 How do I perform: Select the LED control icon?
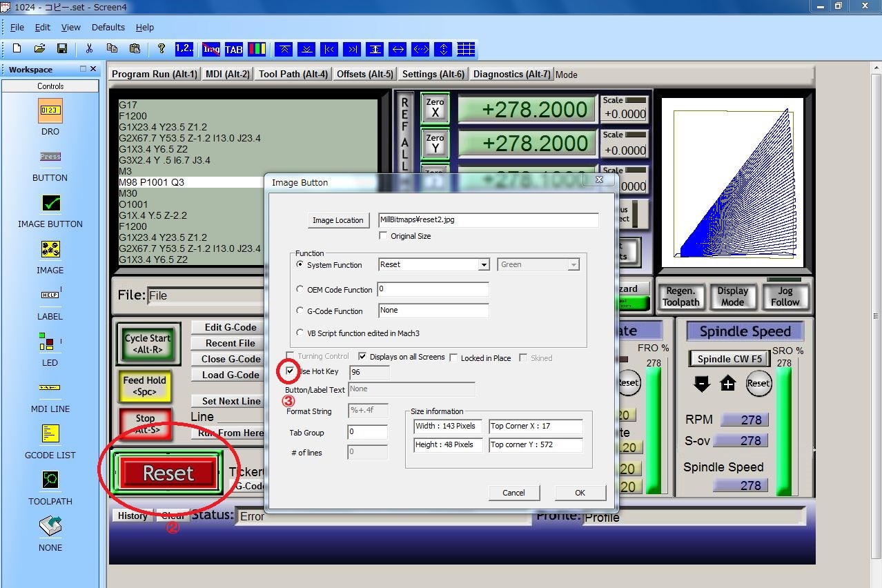[50, 342]
